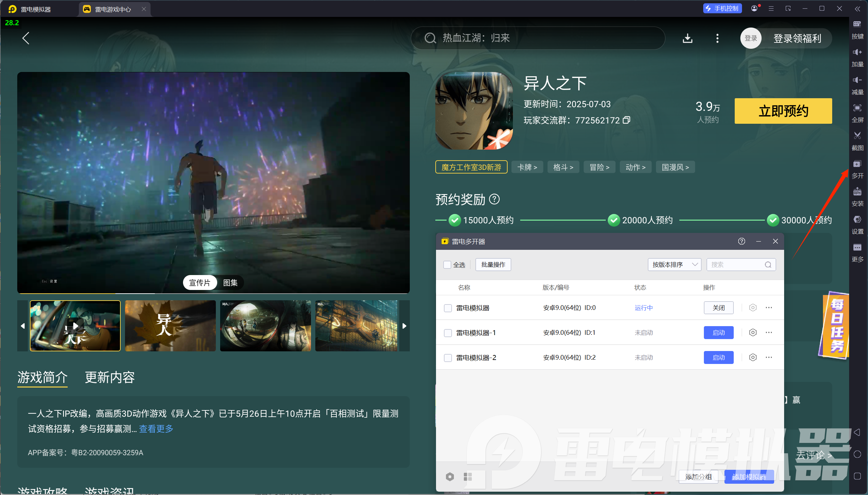The height and width of the screenshot is (495, 868).
Task: Tick the checkbox for 雷电模拟器-2
Action: point(448,358)
